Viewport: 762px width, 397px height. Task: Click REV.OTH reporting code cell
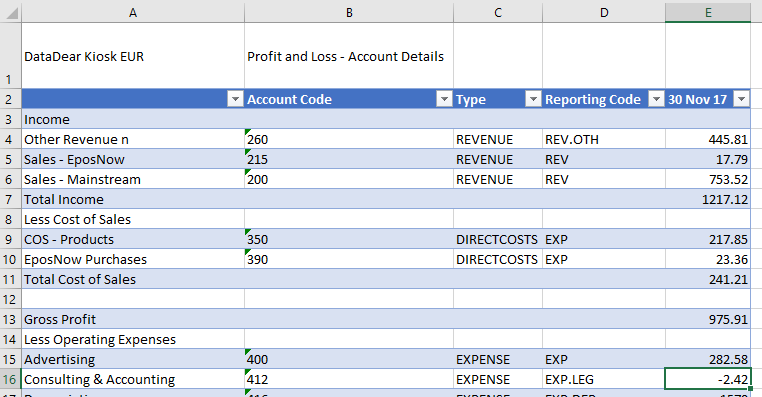point(604,139)
